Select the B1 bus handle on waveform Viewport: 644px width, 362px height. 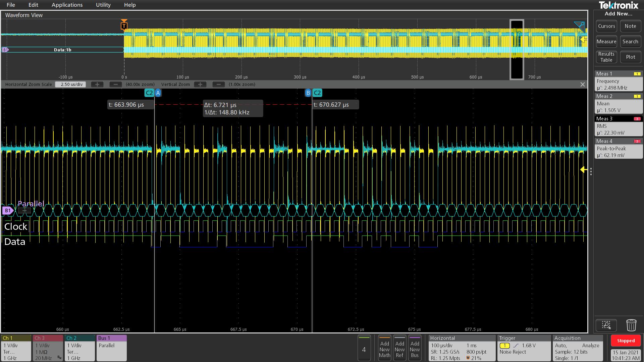click(7, 211)
